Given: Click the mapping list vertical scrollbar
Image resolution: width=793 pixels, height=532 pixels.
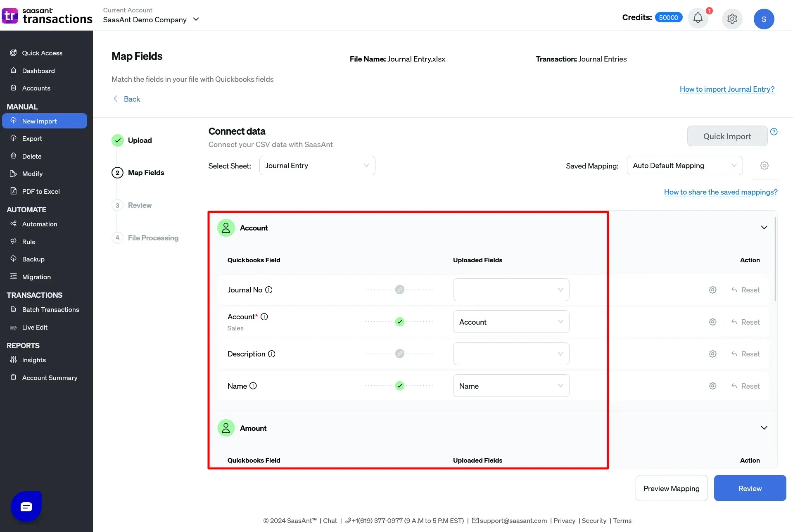Looking at the screenshot, I should coord(775,259).
